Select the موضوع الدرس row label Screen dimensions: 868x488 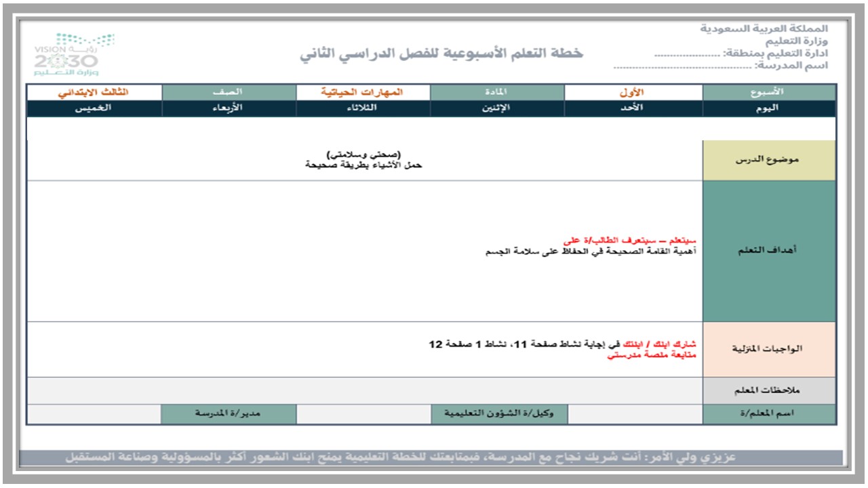pos(767,159)
